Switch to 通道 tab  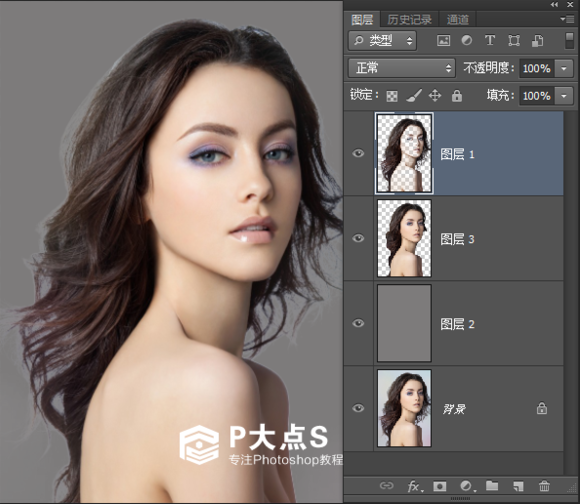458,19
